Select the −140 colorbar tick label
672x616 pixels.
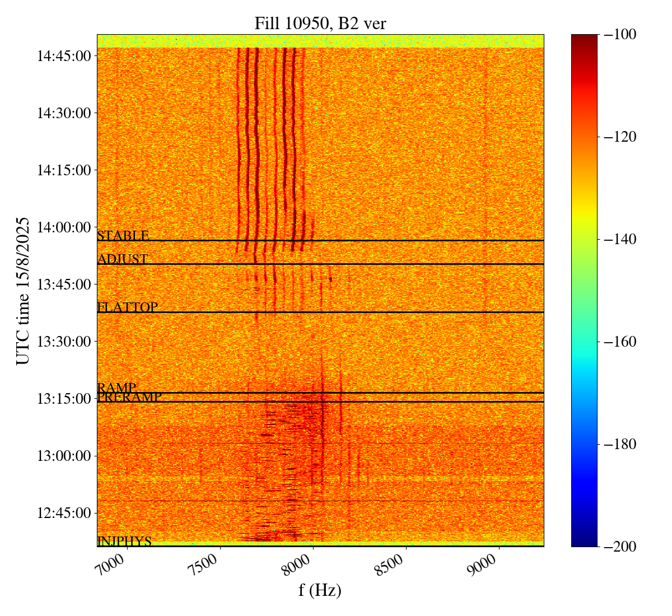pyautogui.click(x=620, y=239)
